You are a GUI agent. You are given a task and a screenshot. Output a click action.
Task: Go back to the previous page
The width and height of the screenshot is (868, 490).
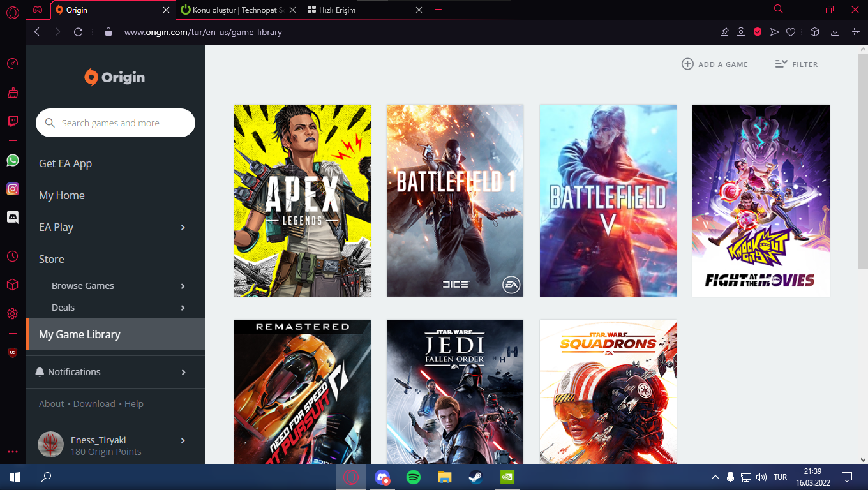pos(37,32)
